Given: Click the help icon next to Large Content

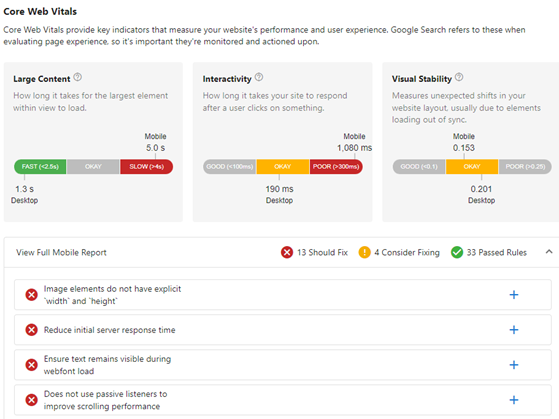Looking at the screenshot, I should [x=77, y=77].
